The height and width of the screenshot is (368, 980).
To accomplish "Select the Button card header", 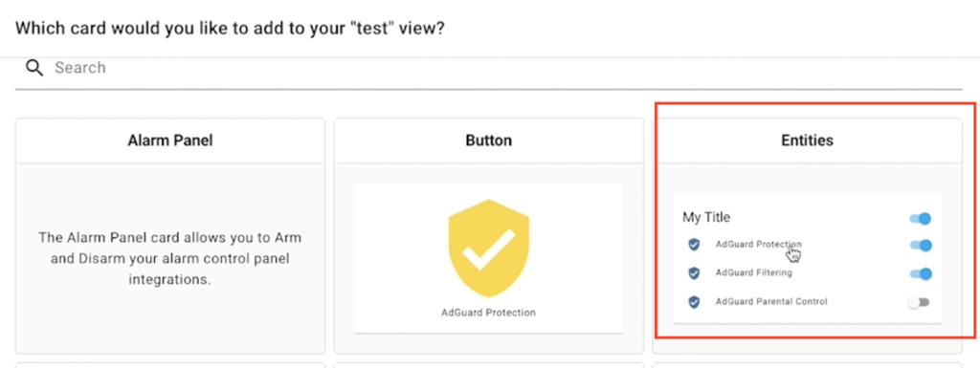I will tap(489, 141).
